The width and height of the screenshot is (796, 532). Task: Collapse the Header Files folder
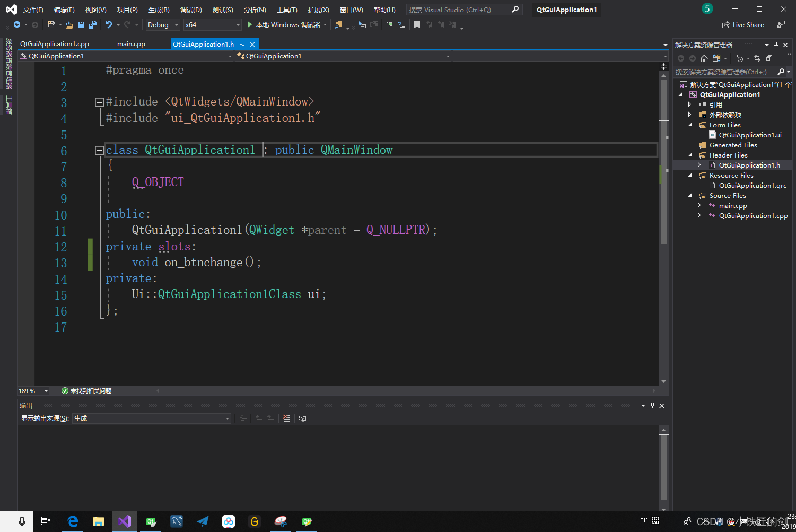coord(691,155)
